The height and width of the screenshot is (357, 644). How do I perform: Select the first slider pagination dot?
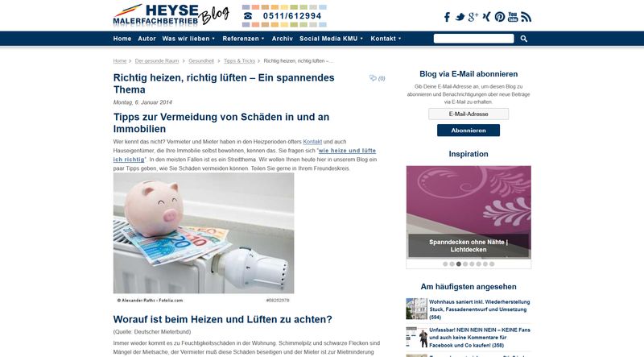pos(445,264)
